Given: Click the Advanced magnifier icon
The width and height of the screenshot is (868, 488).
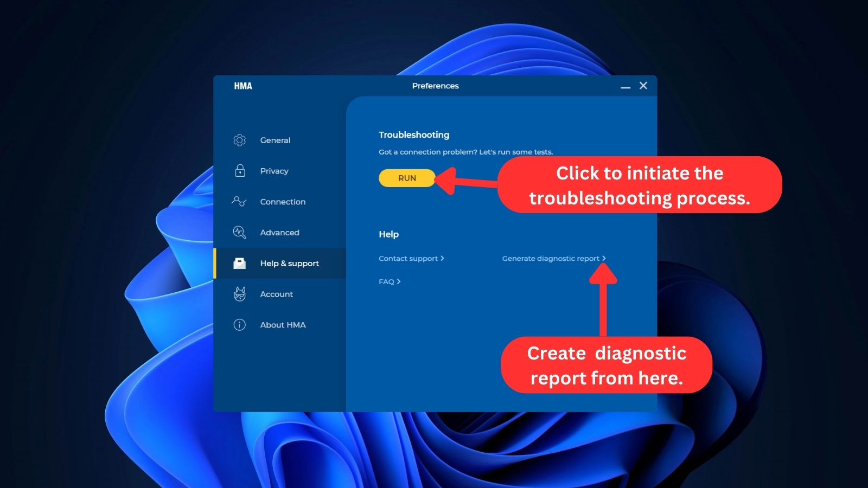Looking at the screenshot, I should (x=239, y=232).
